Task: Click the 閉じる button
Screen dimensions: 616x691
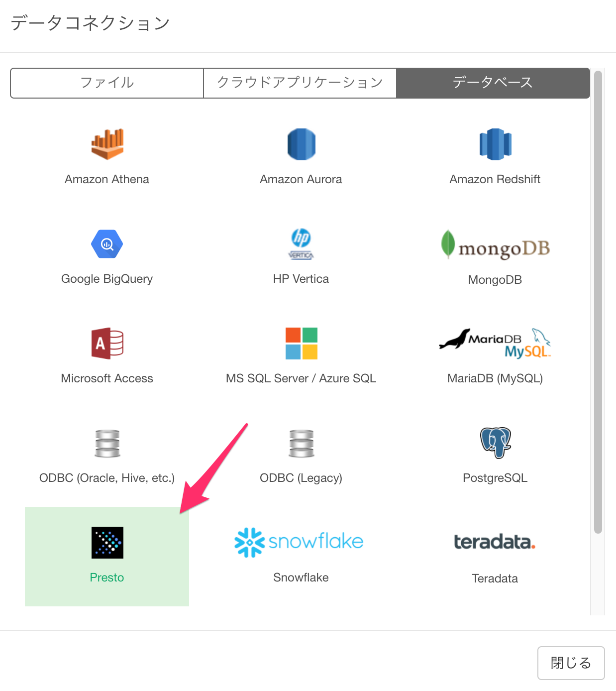Action: point(571,663)
